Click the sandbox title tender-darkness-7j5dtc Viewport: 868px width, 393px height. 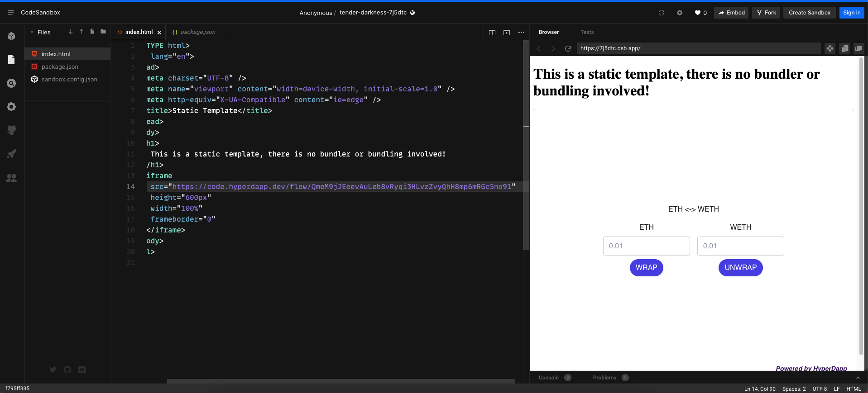click(373, 13)
